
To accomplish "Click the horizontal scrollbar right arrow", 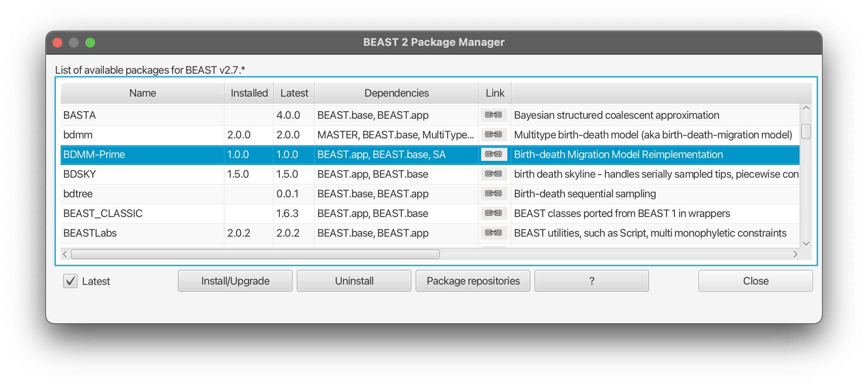I will click(x=795, y=254).
